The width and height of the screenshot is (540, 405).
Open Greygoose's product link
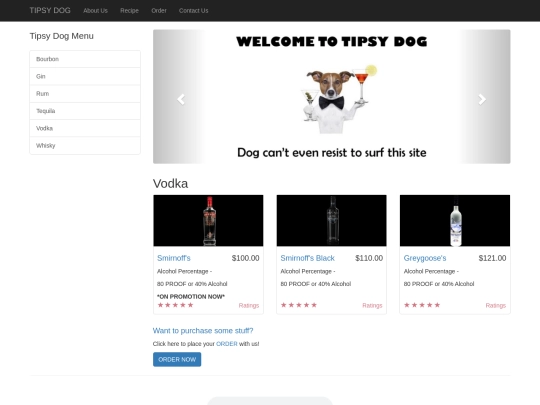pos(425,258)
